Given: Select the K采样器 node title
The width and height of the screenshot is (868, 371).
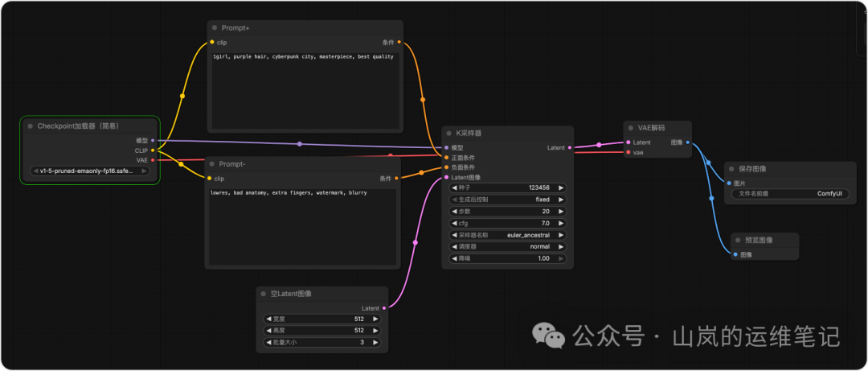Looking at the screenshot, I should (469, 134).
